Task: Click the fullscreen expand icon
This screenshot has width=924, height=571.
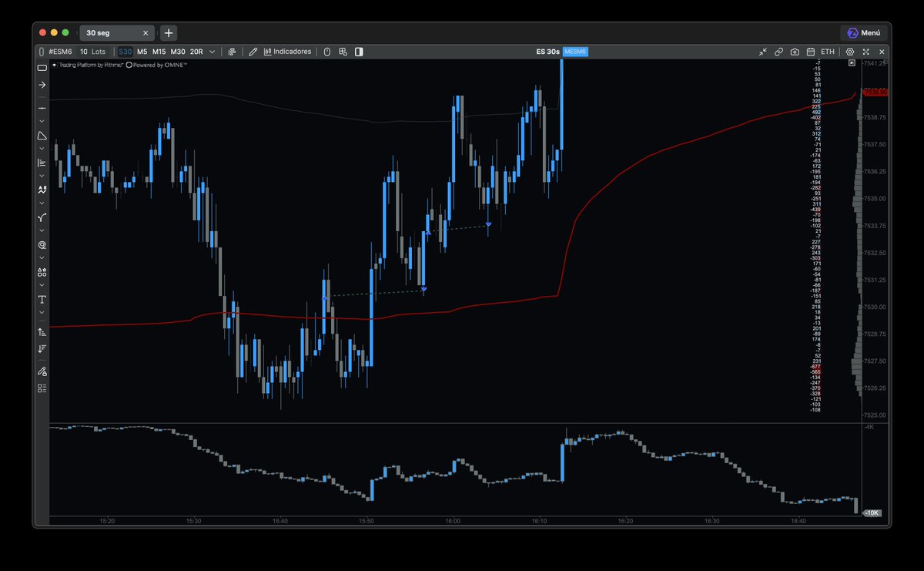Action: 866,52
